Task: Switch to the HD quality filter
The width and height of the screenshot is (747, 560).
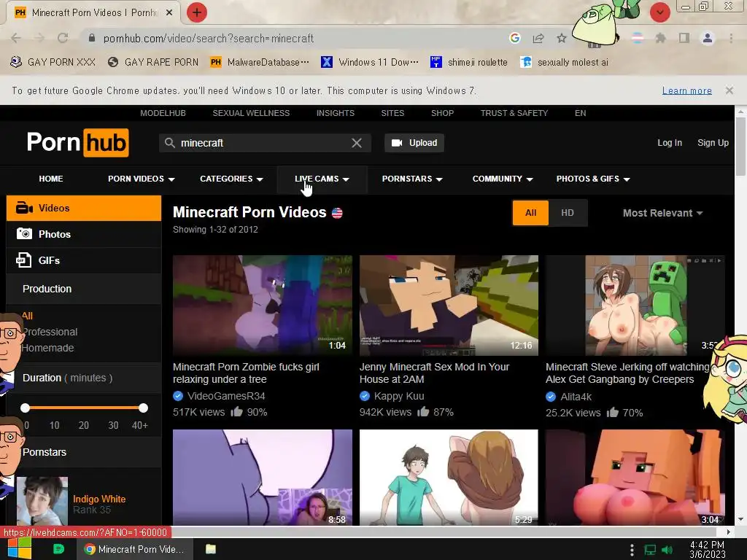Action: coord(568,213)
